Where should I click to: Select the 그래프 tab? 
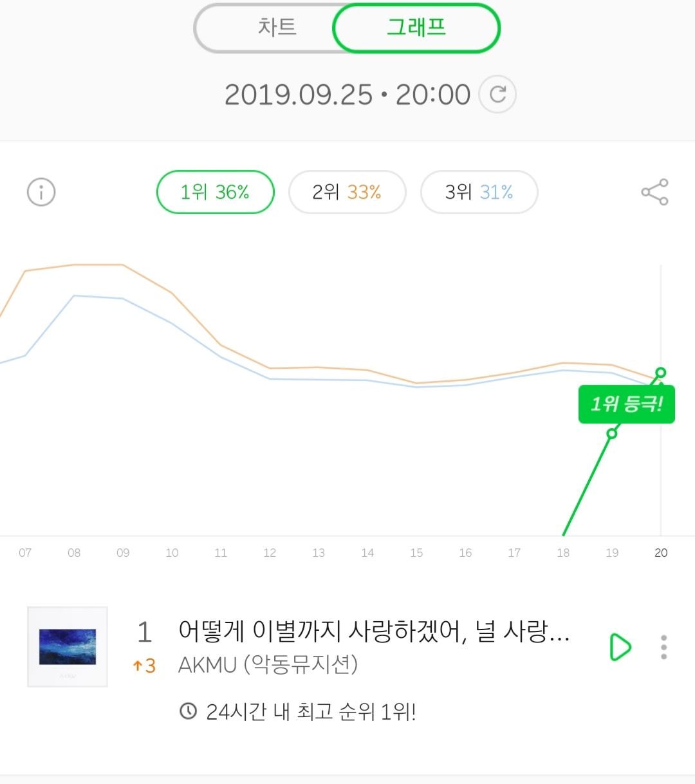(416, 28)
